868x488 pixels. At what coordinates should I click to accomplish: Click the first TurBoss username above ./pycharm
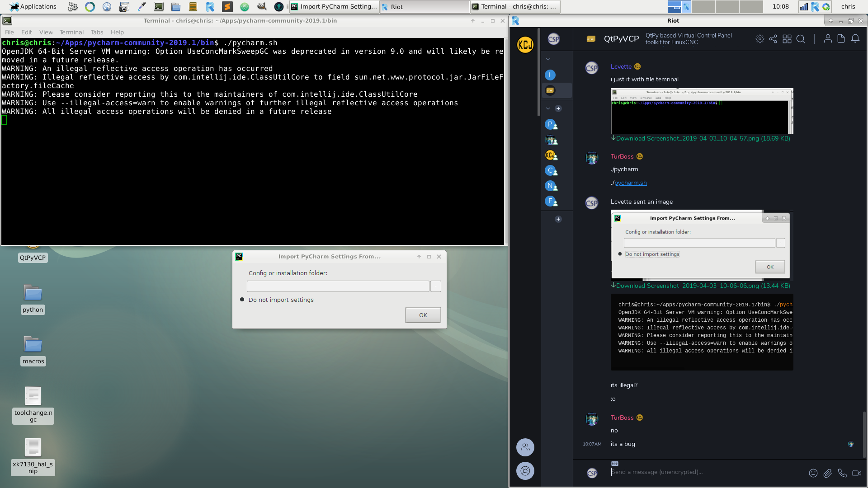tap(622, 156)
